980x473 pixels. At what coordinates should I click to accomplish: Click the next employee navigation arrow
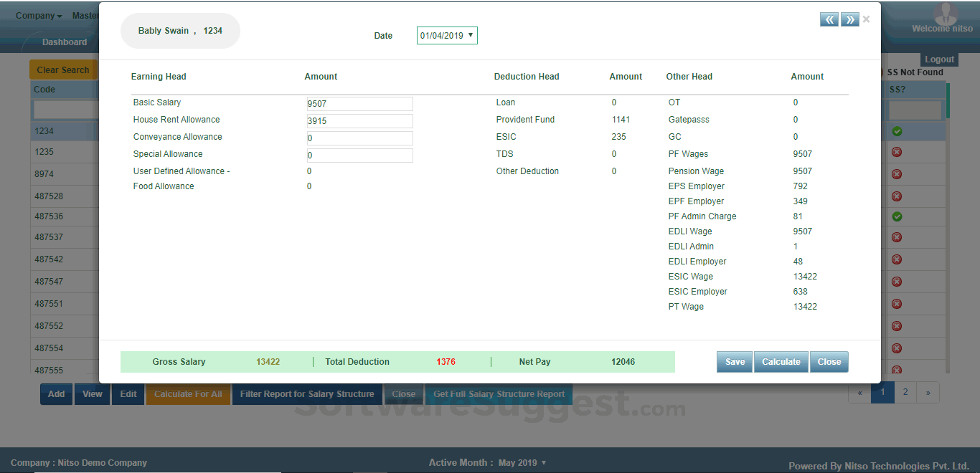(x=849, y=19)
